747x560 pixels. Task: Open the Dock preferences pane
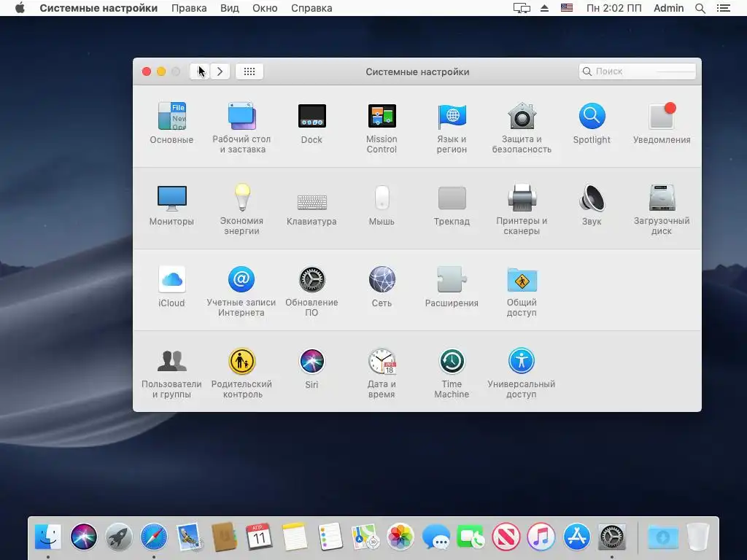[311, 122]
